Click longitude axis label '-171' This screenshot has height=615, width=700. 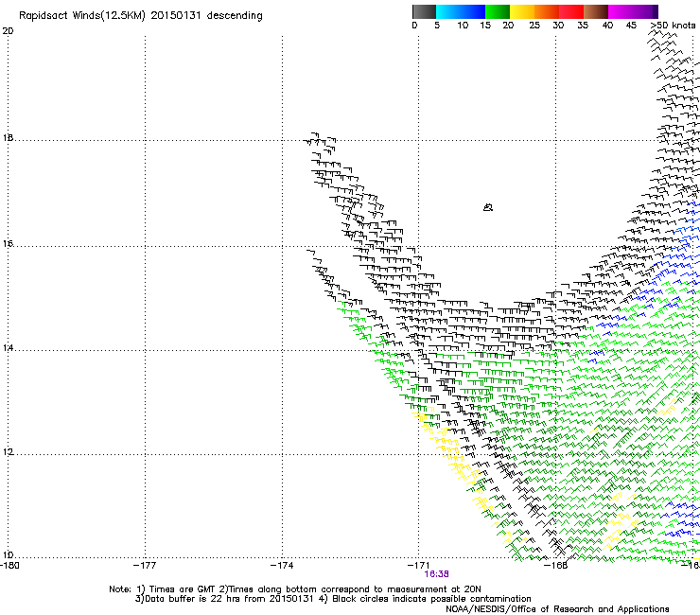tap(419, 566)
